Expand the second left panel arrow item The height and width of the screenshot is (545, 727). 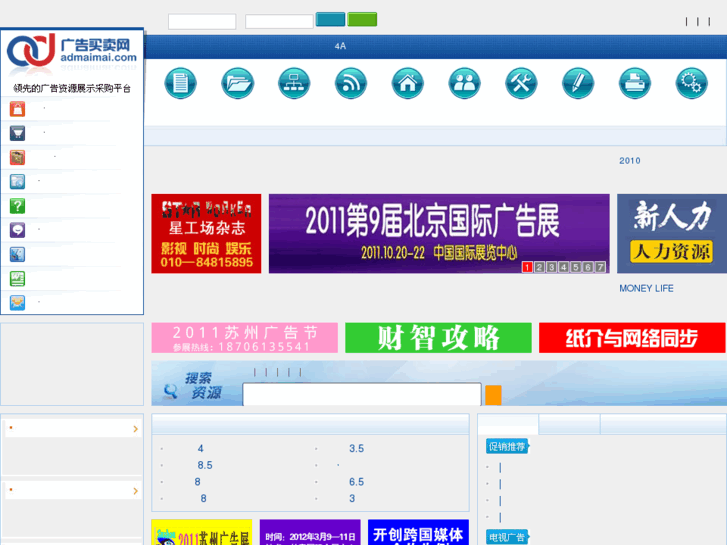click(135, 490)
